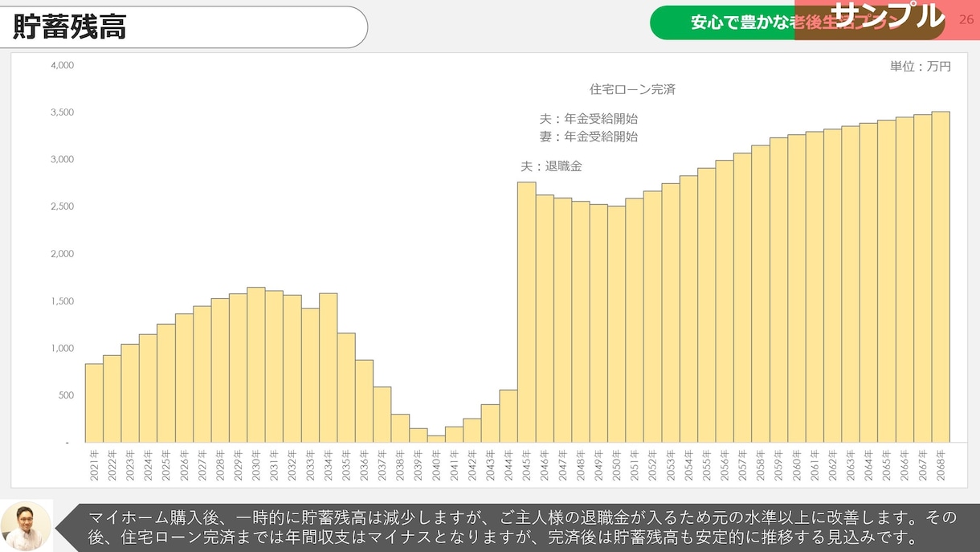Click the 2034年 x-axis label
The image size is (980, 552).
click(328, 464)
